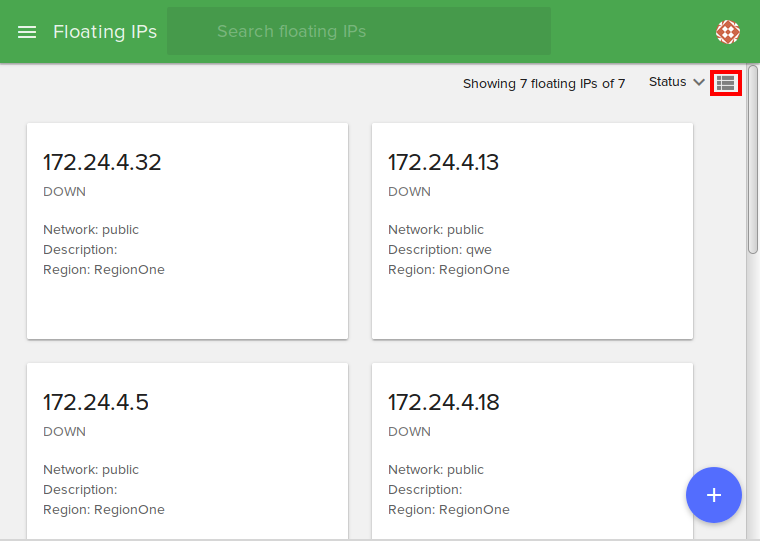The image size is (760, 541).
Task: Select the 172.24.4.18 IP address heading
Action: (x=443, y=402)
